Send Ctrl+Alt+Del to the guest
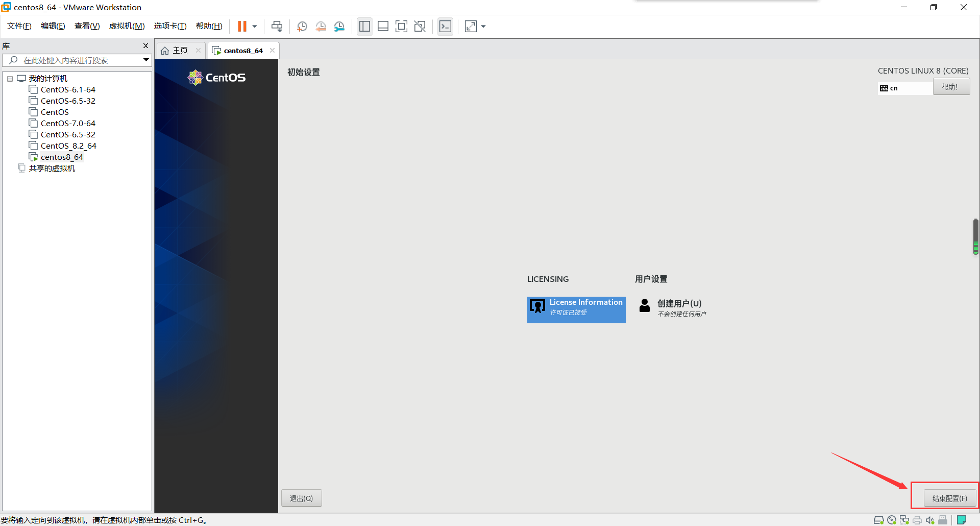 276,26
